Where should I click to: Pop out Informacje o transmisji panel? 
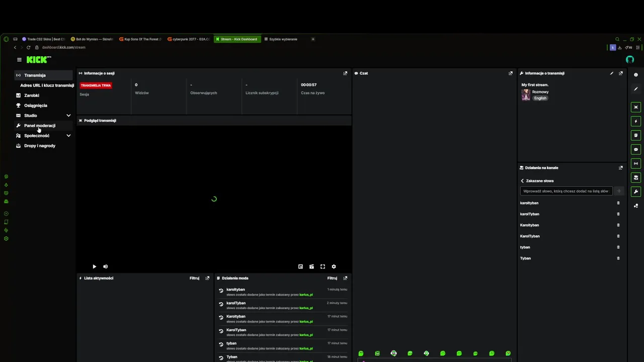pos(621,73)
